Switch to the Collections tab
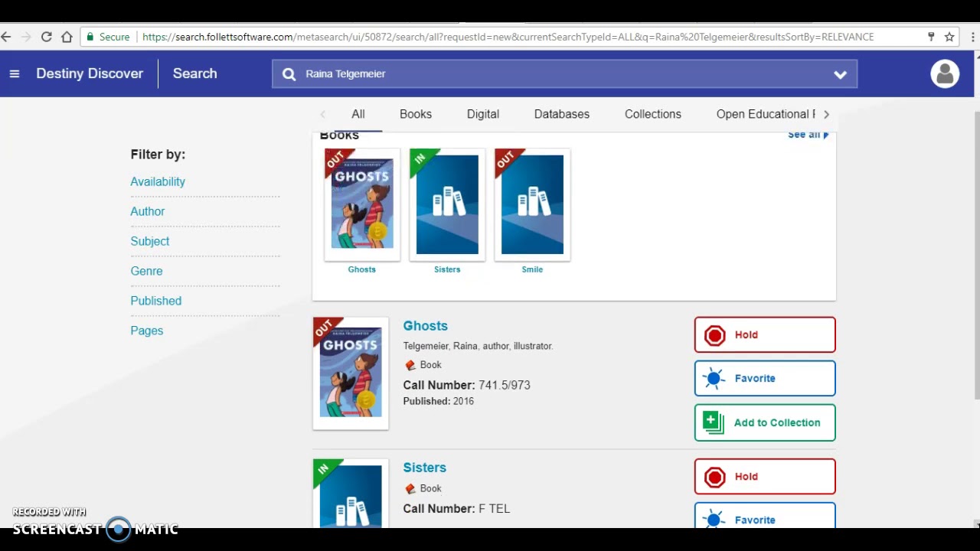The image size is (980, 551). pos(653,114)
